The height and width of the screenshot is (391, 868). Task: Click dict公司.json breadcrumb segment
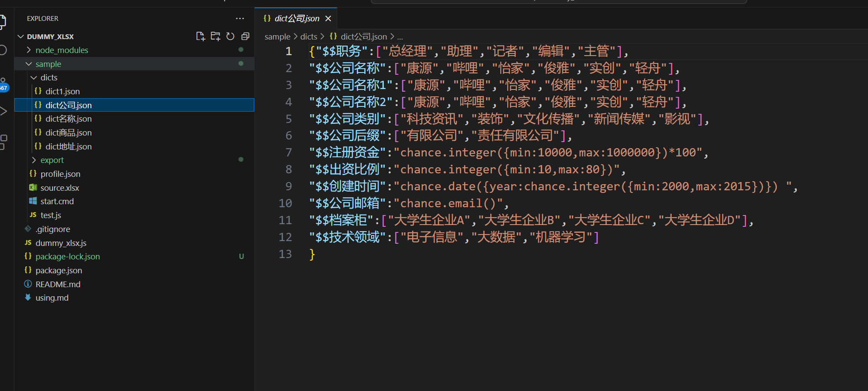click(x=363, y=37)
